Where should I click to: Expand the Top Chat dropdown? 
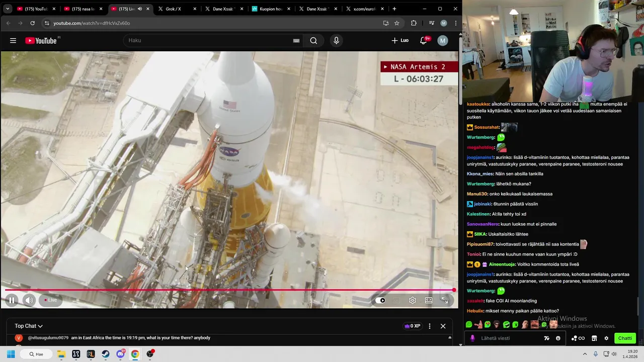(29, 326)
